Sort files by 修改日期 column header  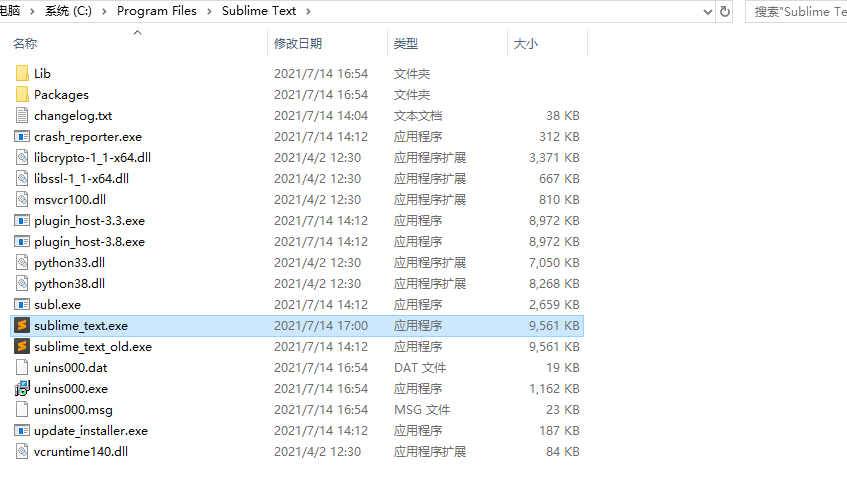(298, 44)
